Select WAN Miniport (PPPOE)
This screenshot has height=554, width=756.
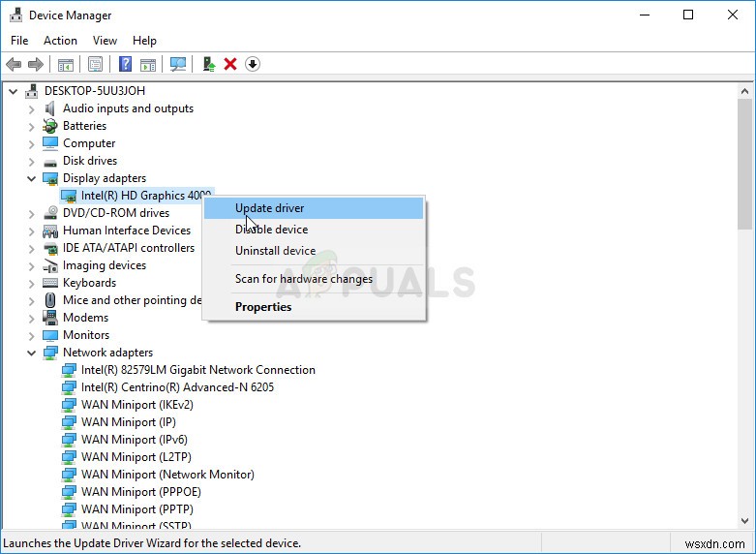tap(140, 491)
